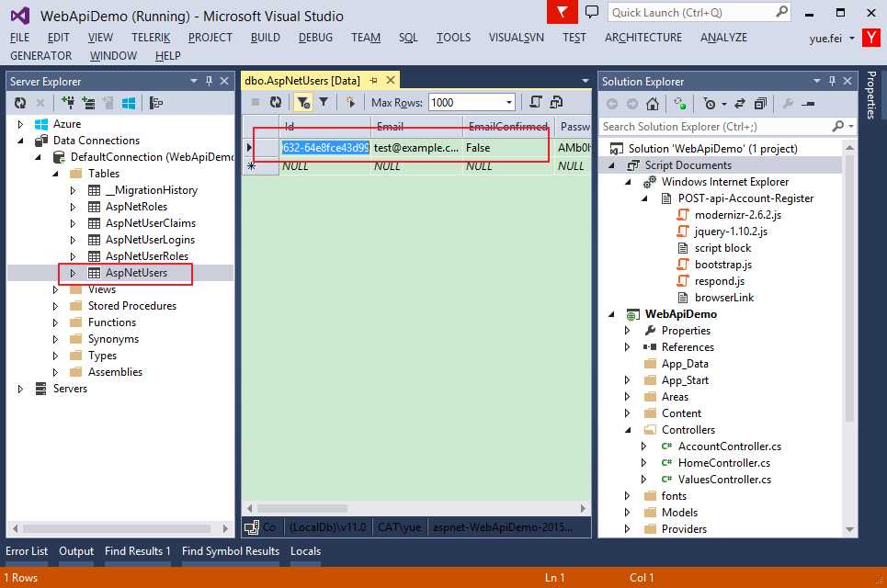Click Pending Changes Filter clock icon

pyautogui.click(x=710, y=104)
